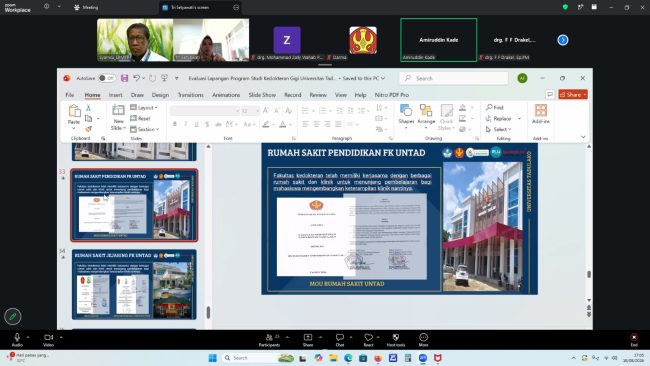This screenshot has width=650, height=366.
Task: Open Zoom React menu
Action: [368, 340]
